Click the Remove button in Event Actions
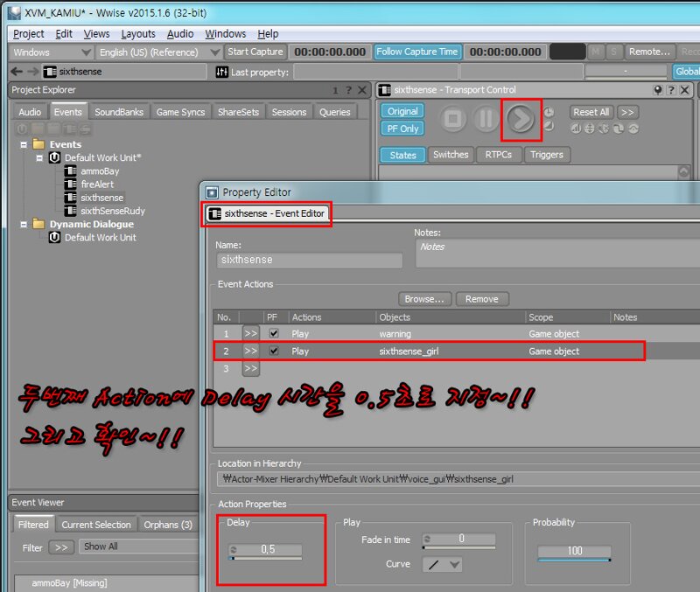Image resolution: width=700 pixels, height=592 pixels. 482,299
